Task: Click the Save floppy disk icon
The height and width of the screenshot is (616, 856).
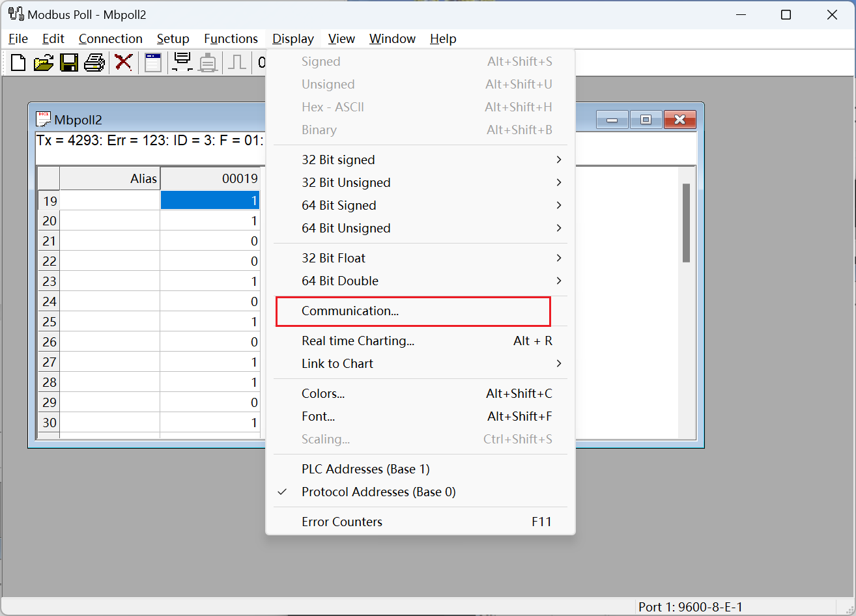Action: [x=69, y=63]
